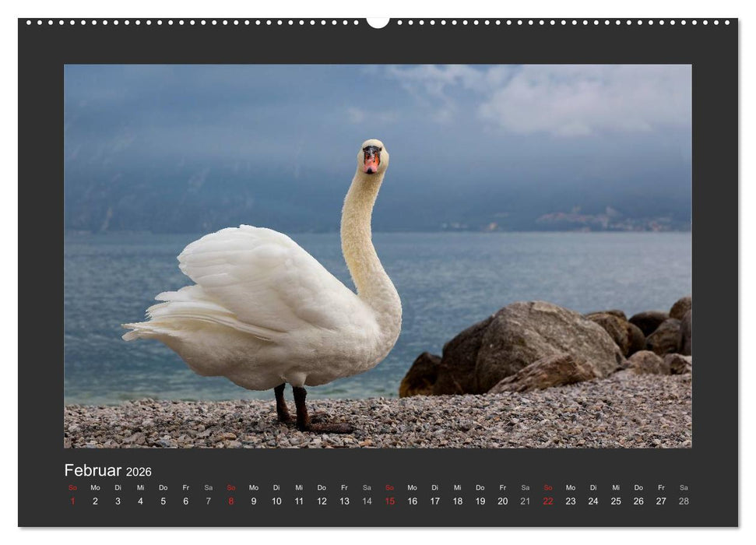Select the Mo weekday header

94,487
